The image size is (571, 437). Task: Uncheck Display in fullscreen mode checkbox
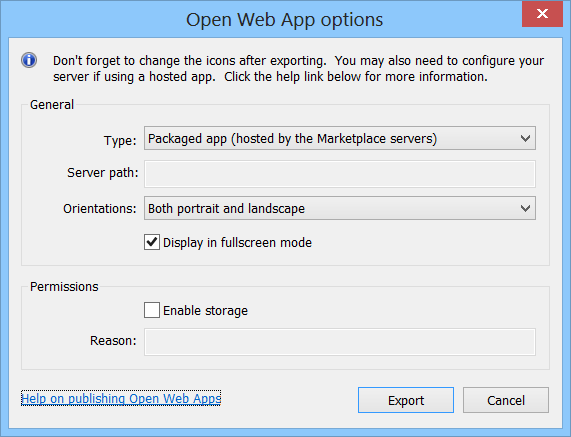pos(152,242)
